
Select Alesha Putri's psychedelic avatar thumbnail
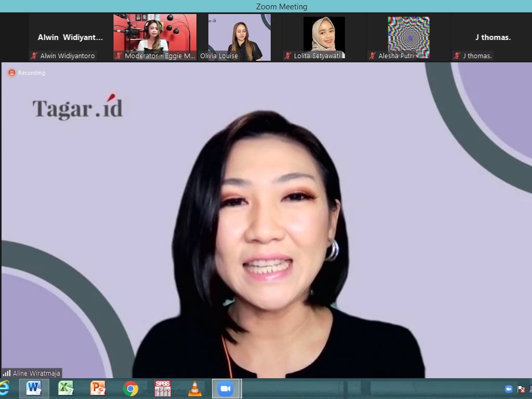pyautogui.click(x=408, y=37)
